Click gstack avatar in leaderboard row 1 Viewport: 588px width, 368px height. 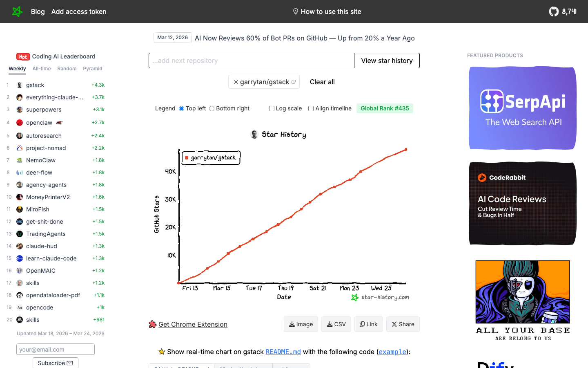(19, 85)
